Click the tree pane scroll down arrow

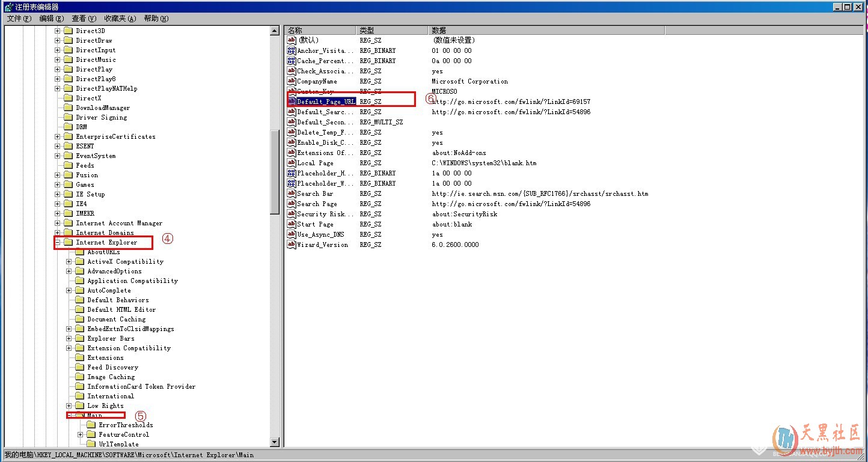click(275, 442)
